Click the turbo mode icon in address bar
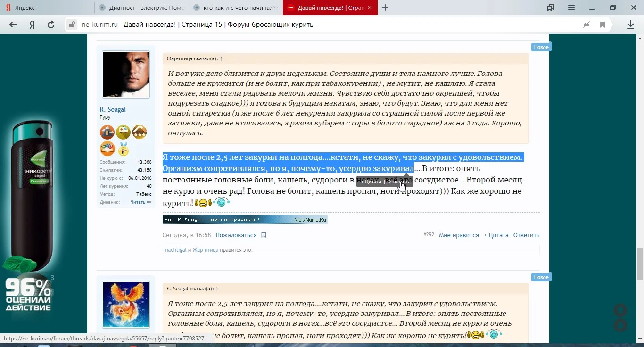The width and height of the screenshot is (644, 347). coord(586,25)
